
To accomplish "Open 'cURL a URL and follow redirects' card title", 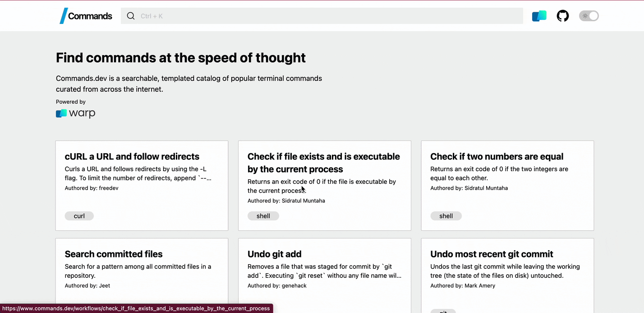I will 132,156.
